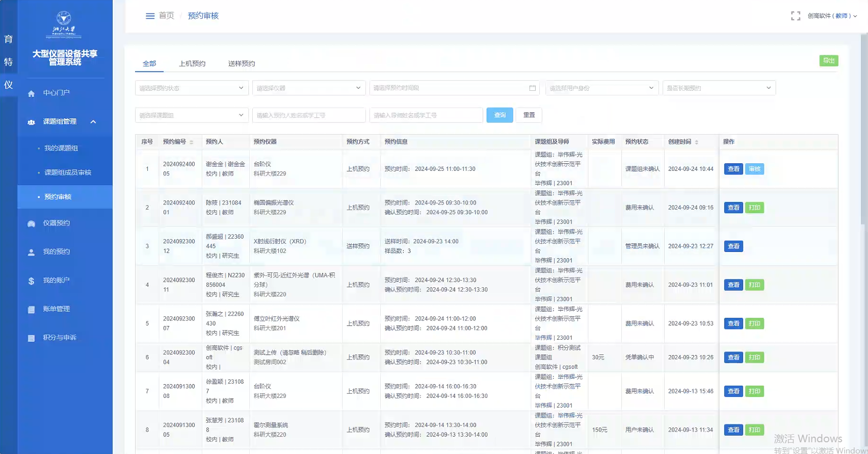The width and height of the screenshot is (868, 454).
Task: Open 仪器预约 sidebar icon
Action: (x=31, y=223)
